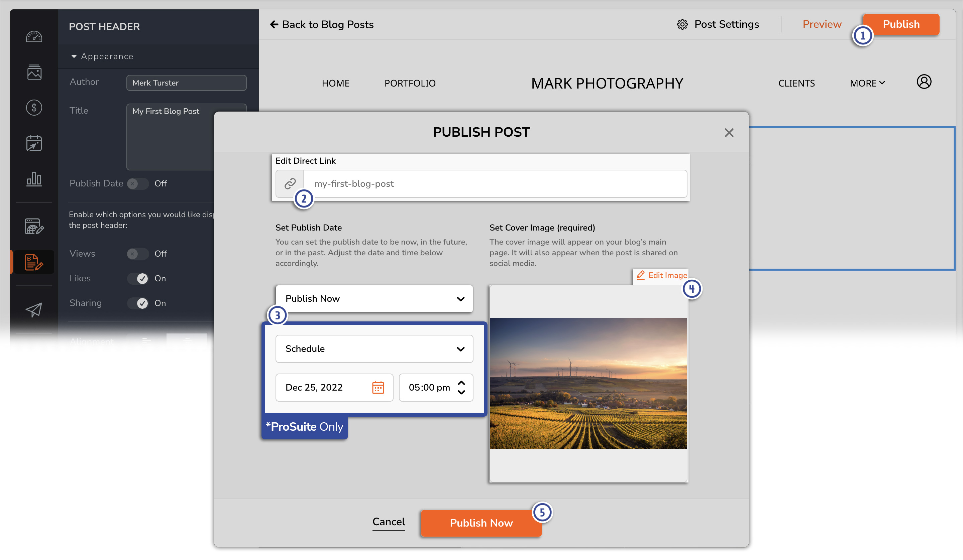Collapse the Appearance section
This screenshot has width=963, height=560.
(102, 56)
